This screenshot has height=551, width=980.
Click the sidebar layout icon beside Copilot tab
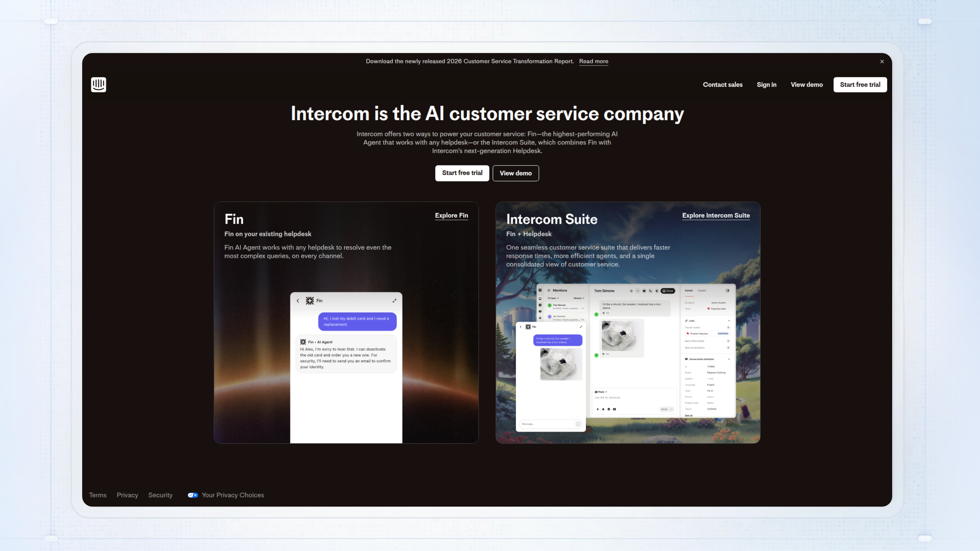[x=727, y=291]
